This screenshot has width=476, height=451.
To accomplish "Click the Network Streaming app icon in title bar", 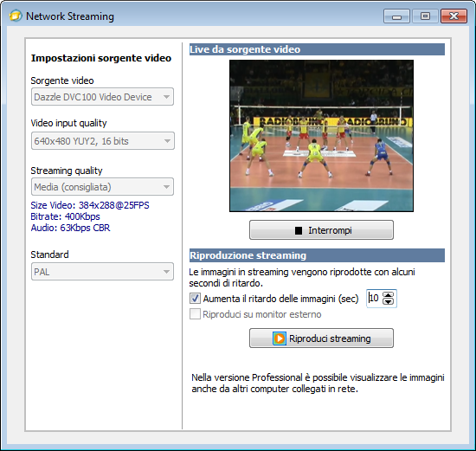I will [x=16, y=16].
